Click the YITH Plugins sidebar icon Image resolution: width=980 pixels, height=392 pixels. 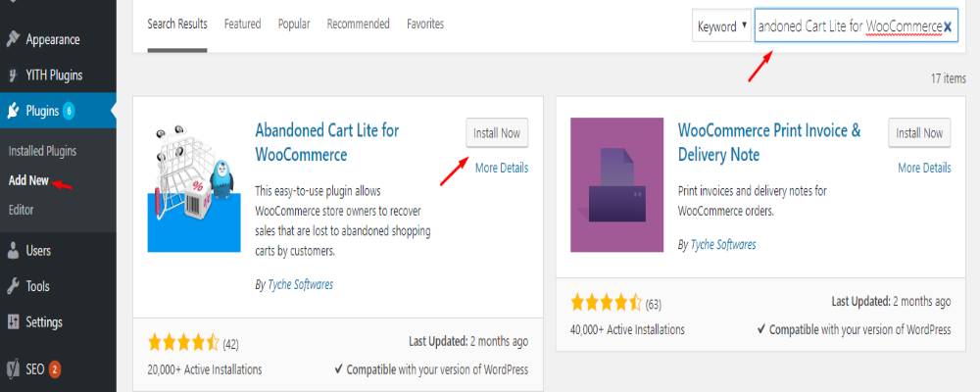(14, 75)
